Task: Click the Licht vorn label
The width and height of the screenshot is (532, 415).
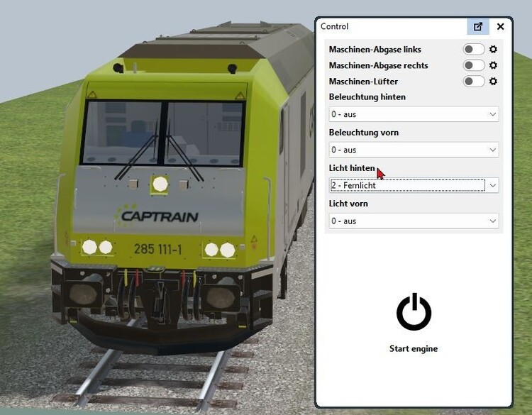Action: 348,204
